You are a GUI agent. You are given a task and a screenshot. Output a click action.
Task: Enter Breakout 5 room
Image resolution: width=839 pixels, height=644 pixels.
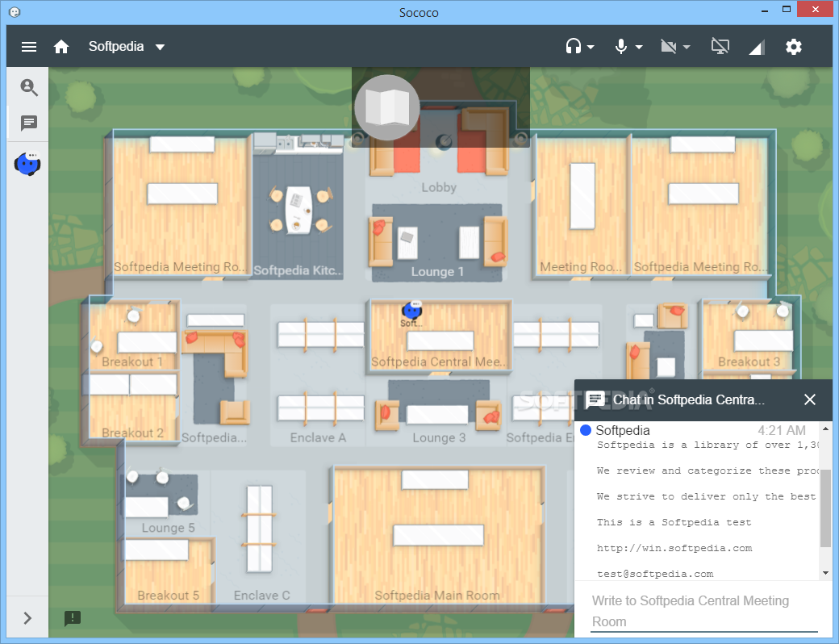(168, 571)
